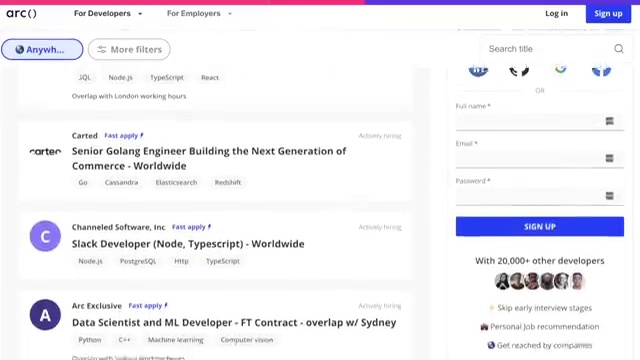Focus the Full name input field

click(x=540, y=121)
